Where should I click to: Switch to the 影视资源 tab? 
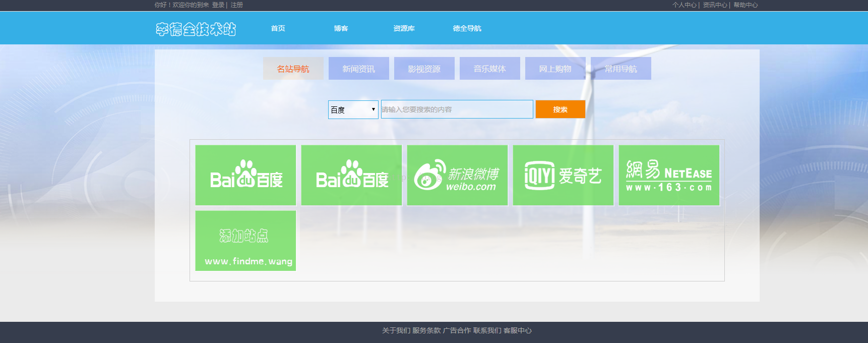coord(424,69)
